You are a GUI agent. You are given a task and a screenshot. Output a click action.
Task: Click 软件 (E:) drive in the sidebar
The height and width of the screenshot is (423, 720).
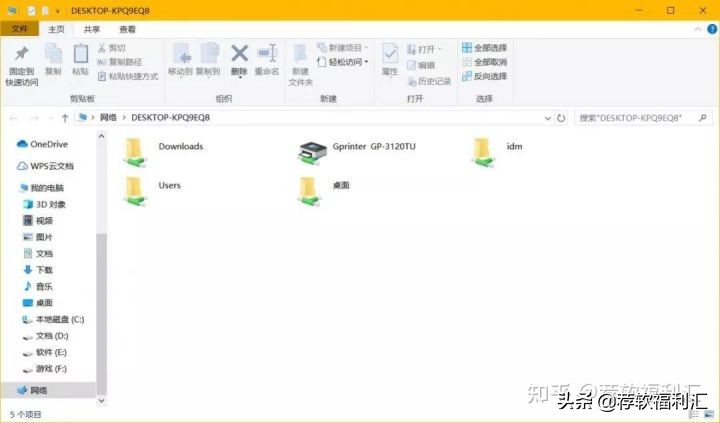(x=45, y=352)
